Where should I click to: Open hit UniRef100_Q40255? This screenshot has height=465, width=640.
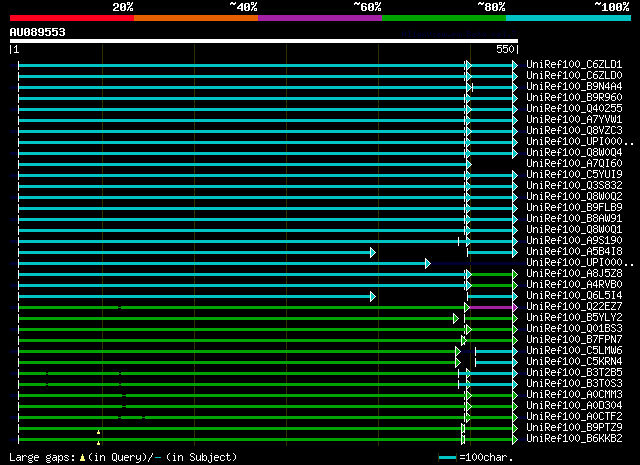tap(574, 109)
